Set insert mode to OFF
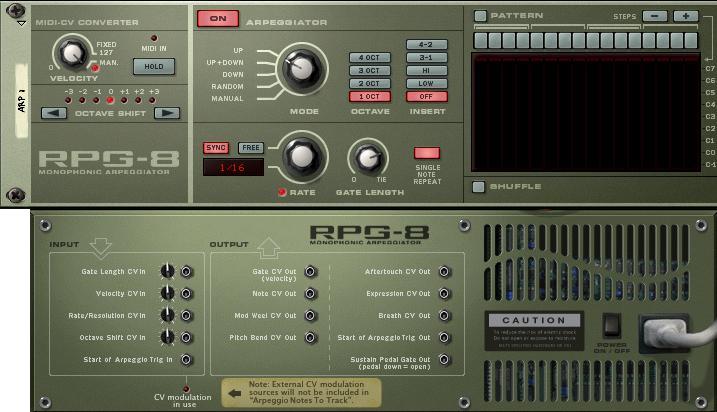The image size is (717, 412). coord(427,96)
